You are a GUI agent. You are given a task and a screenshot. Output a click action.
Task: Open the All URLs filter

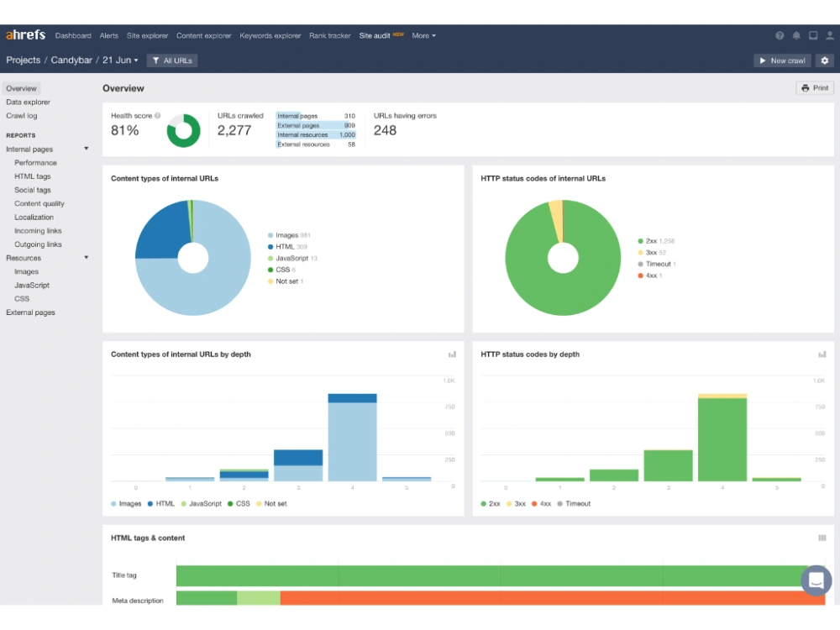pos(172,60)
